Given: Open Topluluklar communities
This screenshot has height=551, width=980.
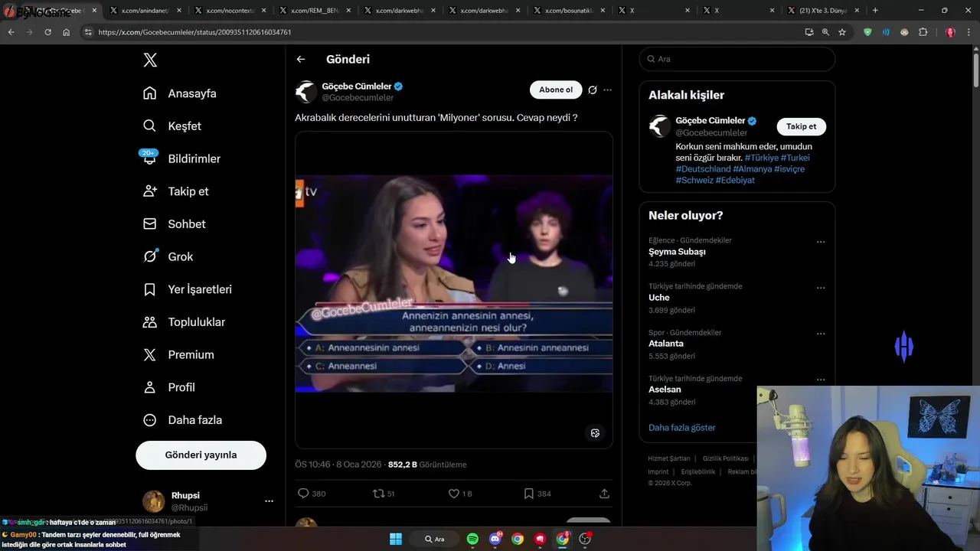Looking at the screenshot, I should 184,322.
